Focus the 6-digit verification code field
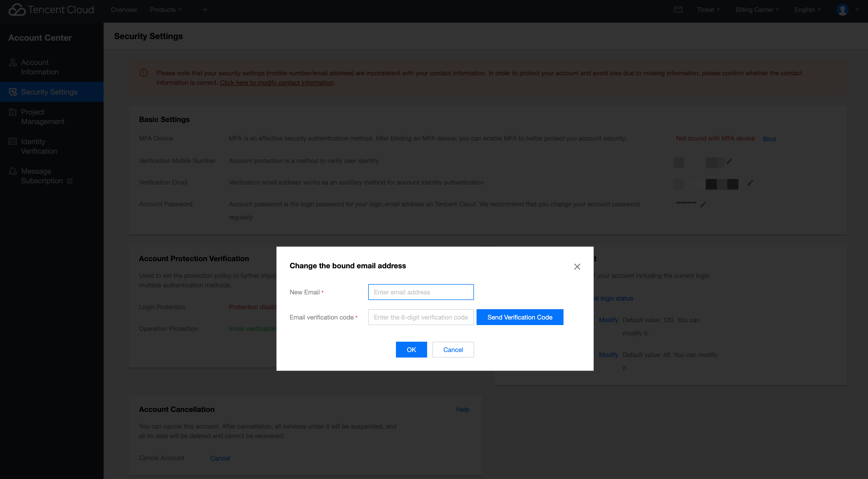This screenshot has height=479, width=868. click(x=421, y=317)
